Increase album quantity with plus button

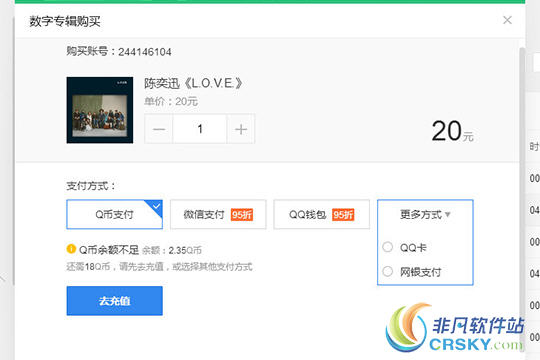click(x=241, y=129)
